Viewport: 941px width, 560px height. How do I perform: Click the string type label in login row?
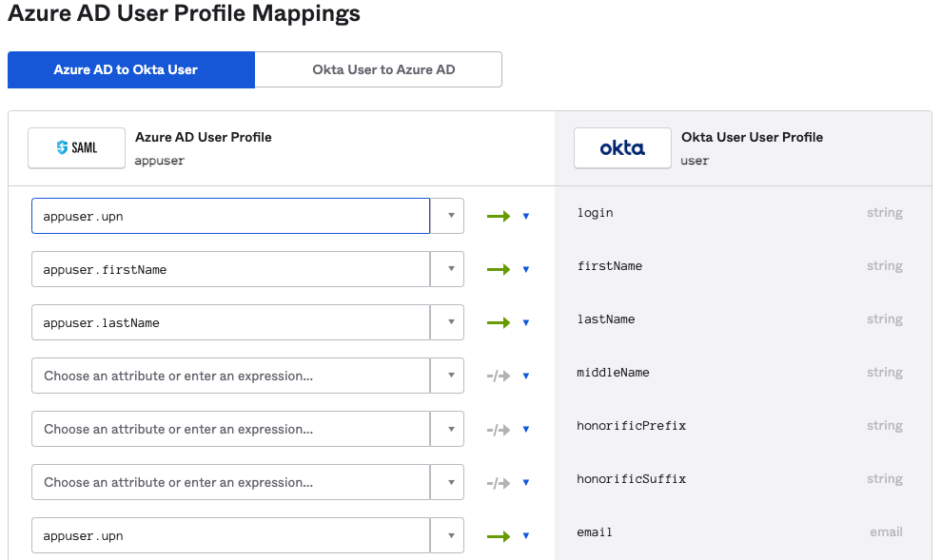click(x=885, y=213)
